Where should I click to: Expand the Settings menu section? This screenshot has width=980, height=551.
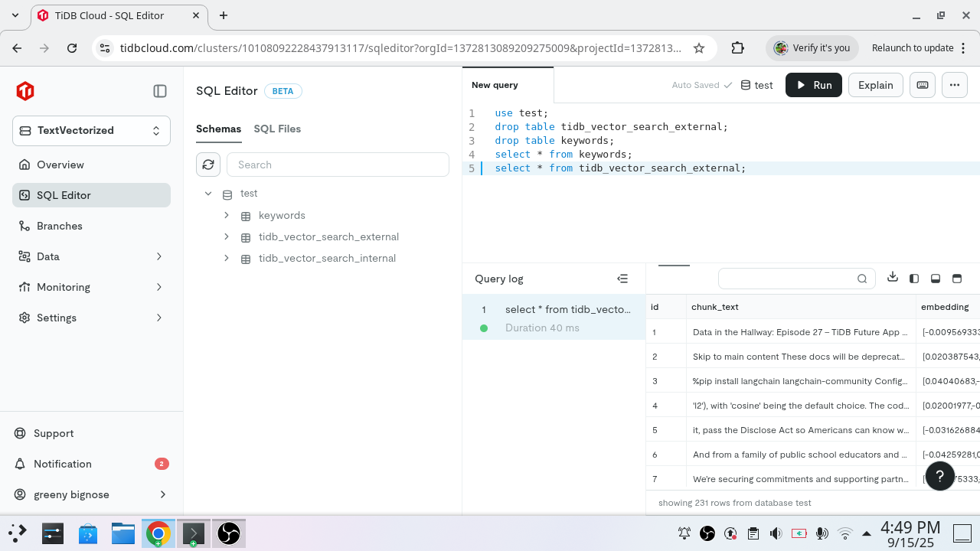pos(91,318)
